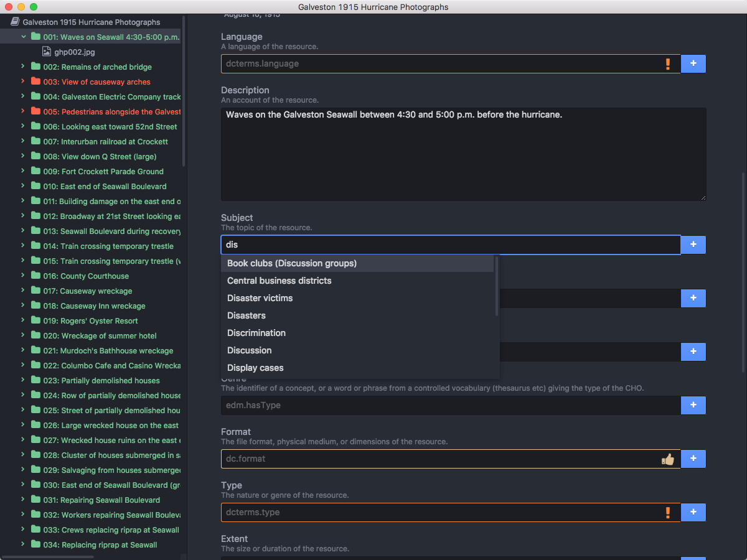747x560 pixels.
Task: Click the plus button next to Subject field
Action: click(693, 245)
